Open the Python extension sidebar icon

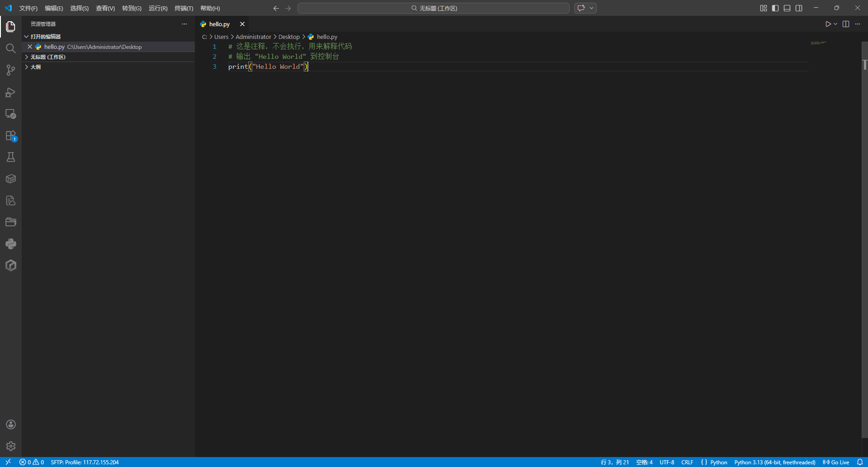point(11,244)
